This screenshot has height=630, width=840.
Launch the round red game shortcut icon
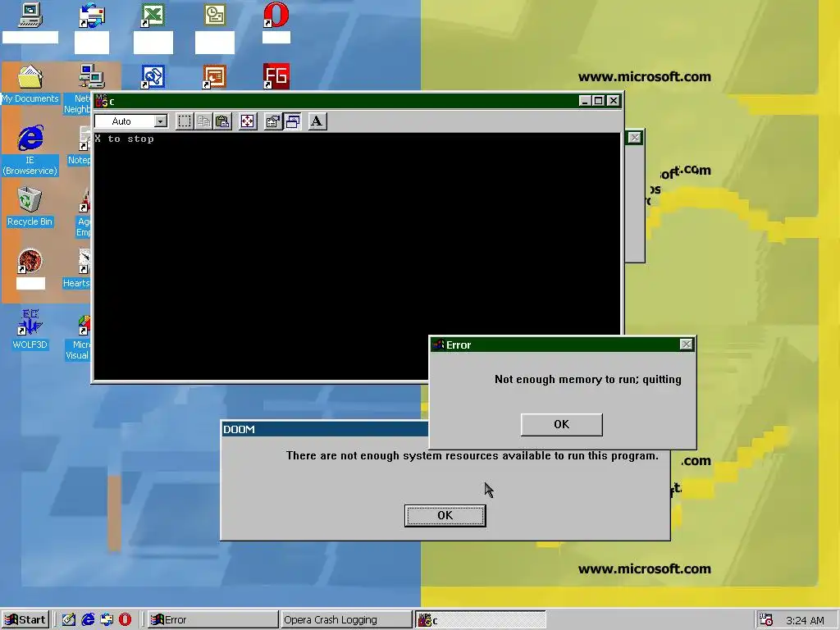[x=30, y=262]
